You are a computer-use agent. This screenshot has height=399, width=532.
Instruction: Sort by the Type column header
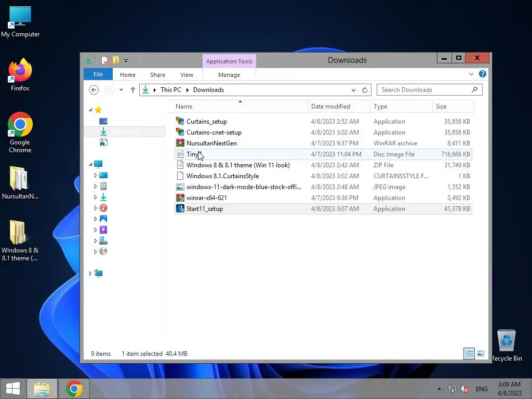[401, 106]
